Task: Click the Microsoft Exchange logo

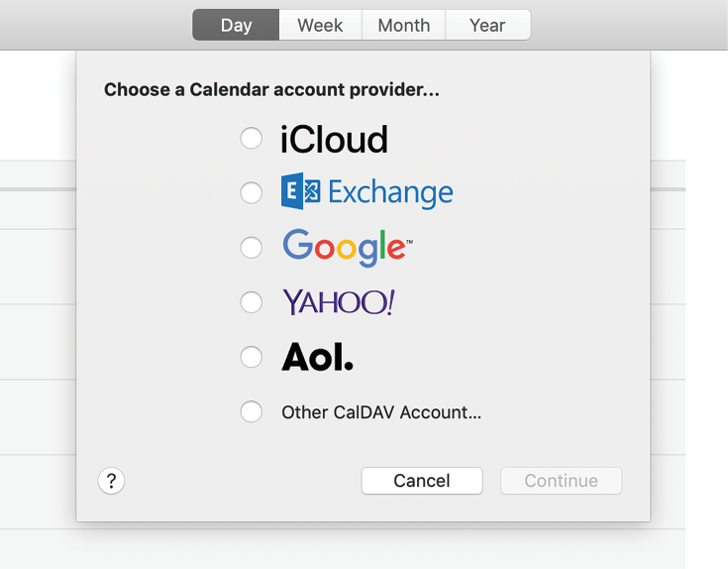Action: tap(366, 191)
